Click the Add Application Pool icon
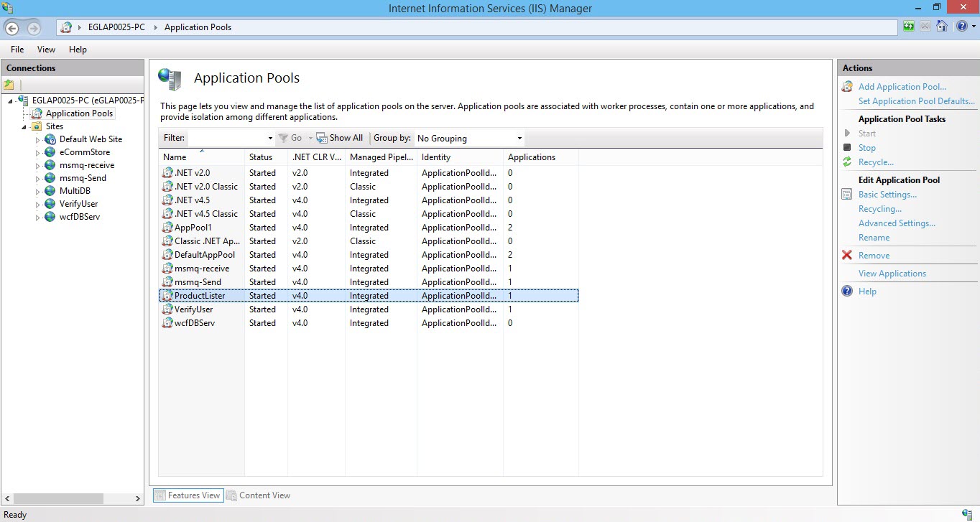The height and width of the screenshot is (522, 980). click(847, 87)
